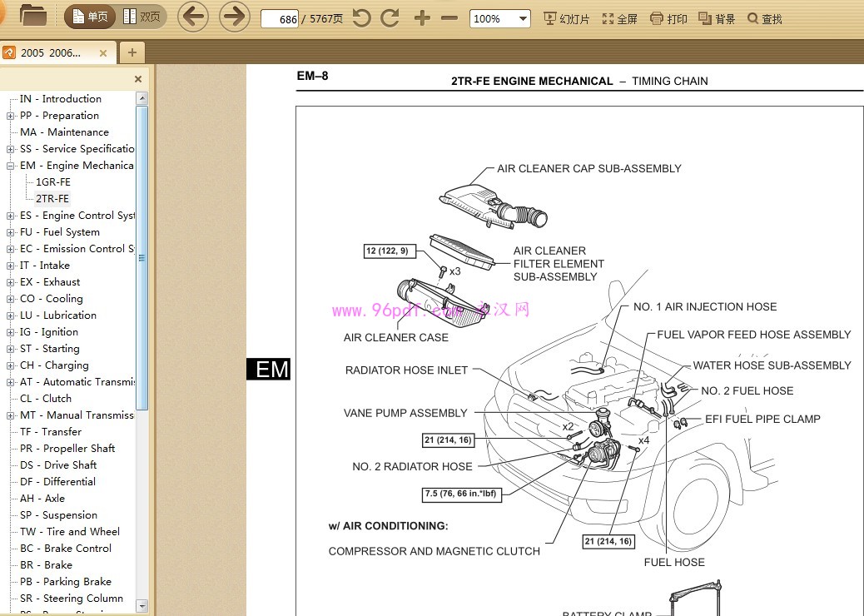Change background (背景)

717,19
